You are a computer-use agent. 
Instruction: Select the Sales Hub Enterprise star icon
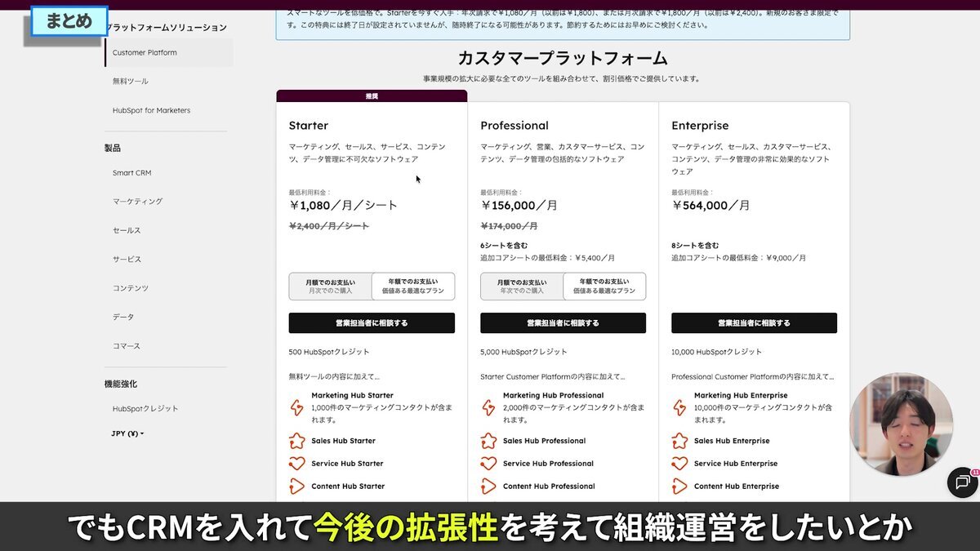pos(679,441)
